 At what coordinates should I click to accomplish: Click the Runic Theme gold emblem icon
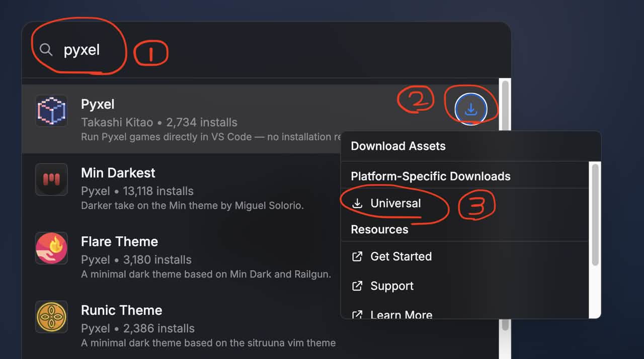coord(51,317)
